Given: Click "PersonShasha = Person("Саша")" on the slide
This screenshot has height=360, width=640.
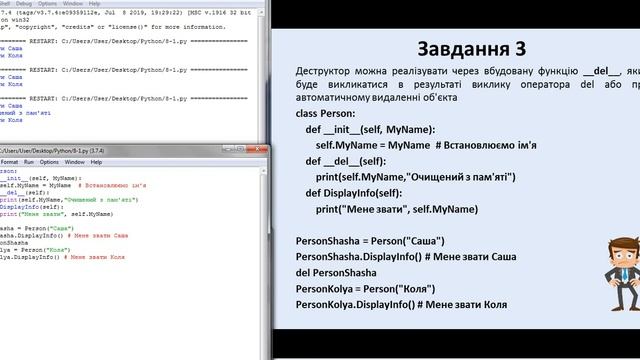Looking at the screenshot, I should 370,241.
